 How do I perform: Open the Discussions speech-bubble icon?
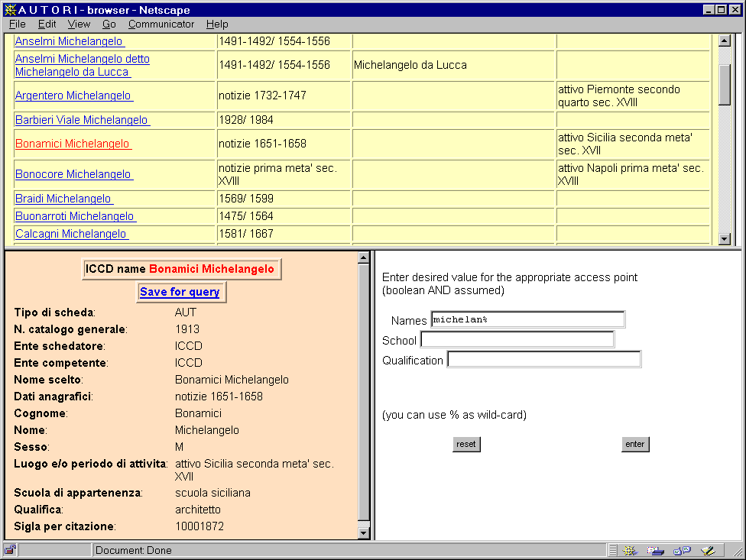coord(682,551)
